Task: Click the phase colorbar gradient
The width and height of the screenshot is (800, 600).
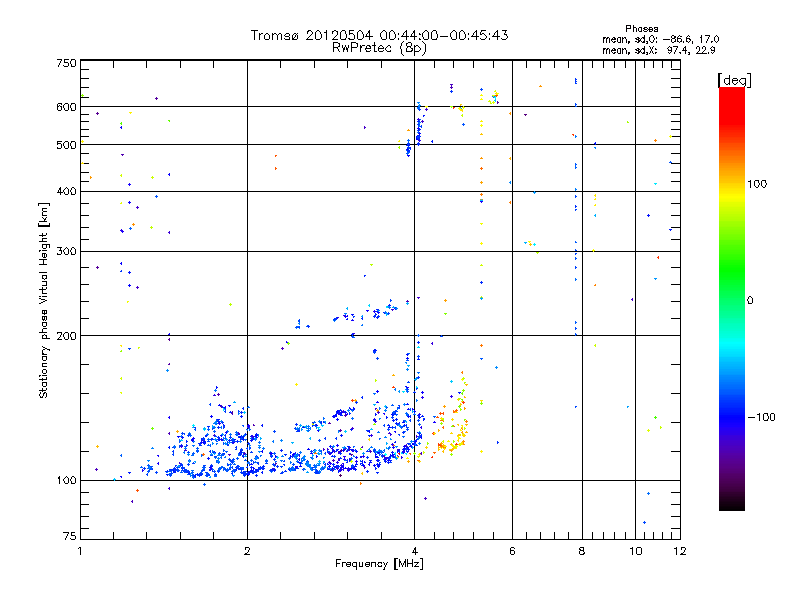Action: click(732, 299)
